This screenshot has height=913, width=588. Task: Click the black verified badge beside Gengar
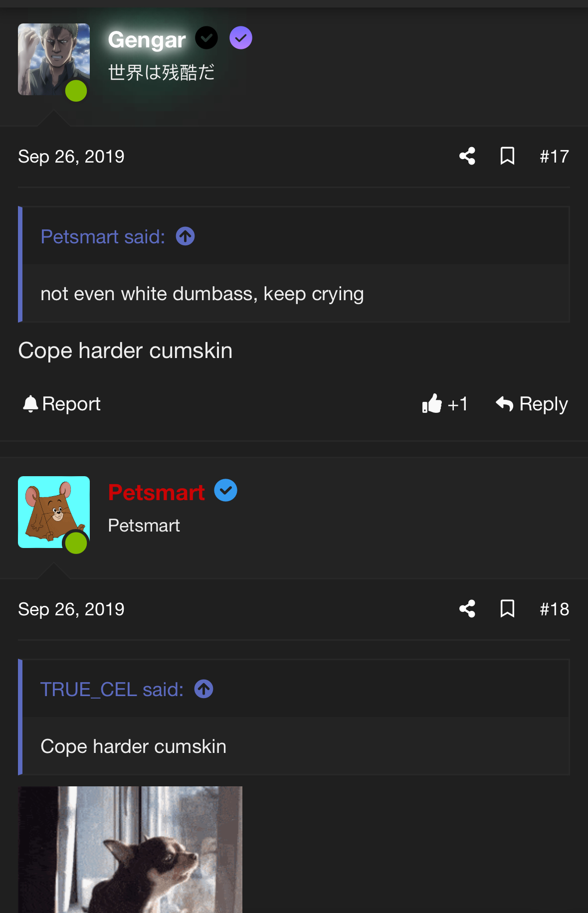[x=206, y=38]
